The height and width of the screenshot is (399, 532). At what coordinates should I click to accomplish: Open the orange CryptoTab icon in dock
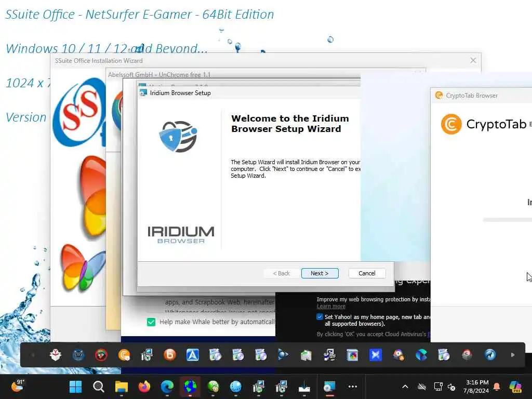(x=124, y=355)
